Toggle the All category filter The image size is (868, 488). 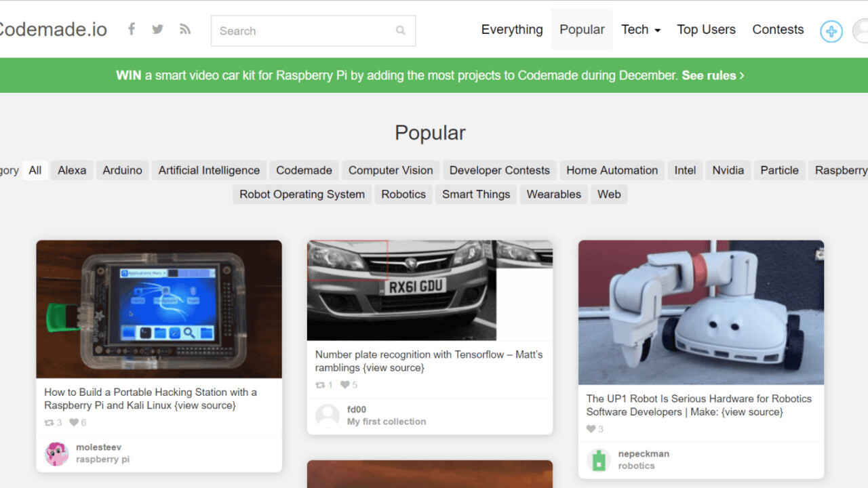click(35, 170)
